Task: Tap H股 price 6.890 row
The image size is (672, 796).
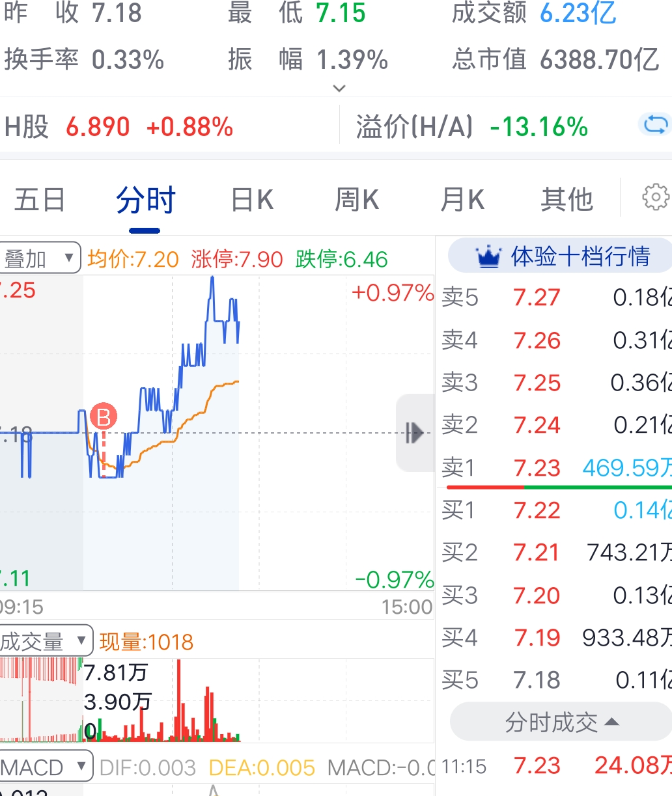Action: click(119, 126)
